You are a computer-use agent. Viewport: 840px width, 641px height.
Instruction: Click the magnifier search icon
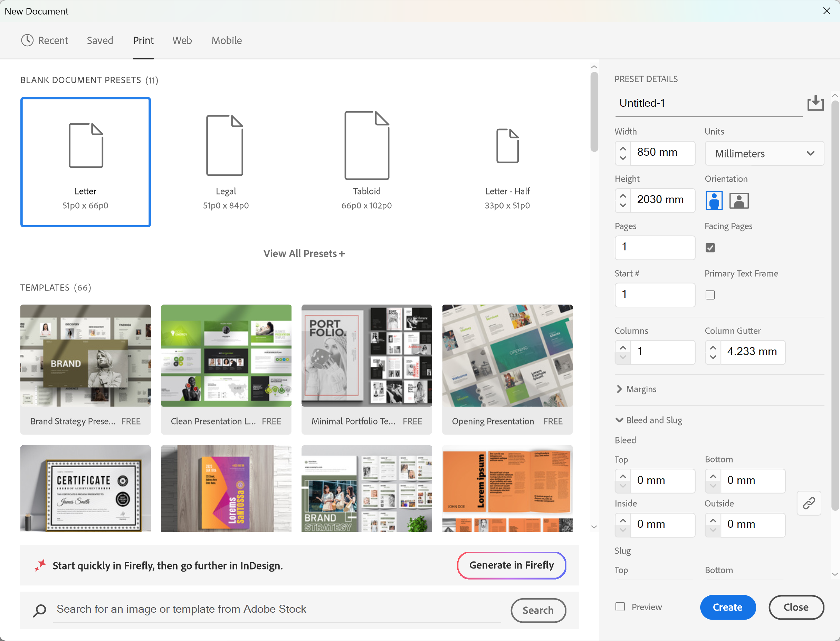(39, 611)
